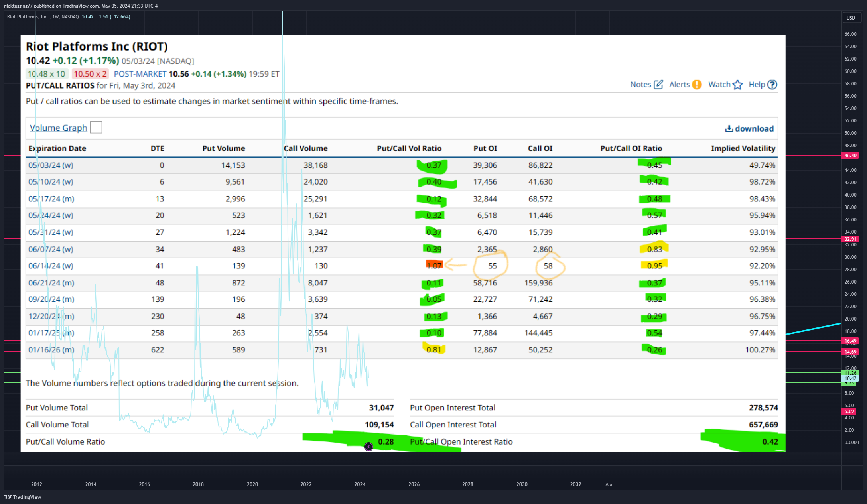867x504 pixels.
Task: Open the 01/17/25 (m) expiration link
Action: click(51, 333)
